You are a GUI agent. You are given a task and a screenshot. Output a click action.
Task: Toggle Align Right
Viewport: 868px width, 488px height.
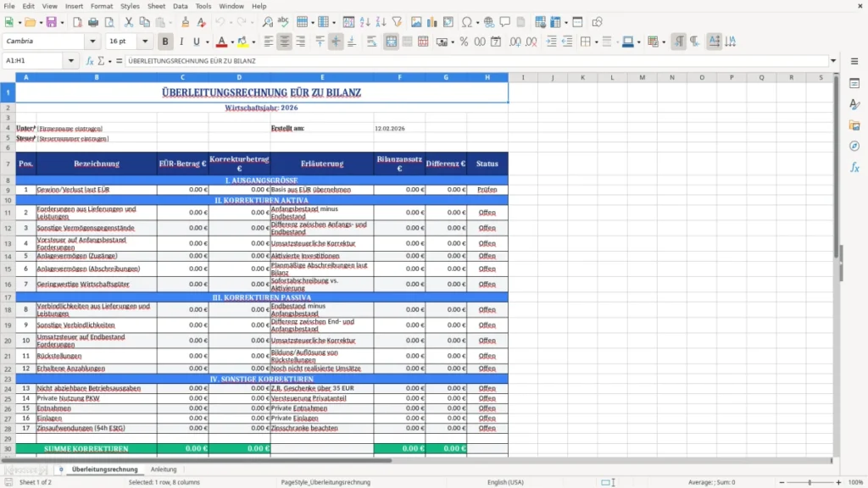point(301,42)
